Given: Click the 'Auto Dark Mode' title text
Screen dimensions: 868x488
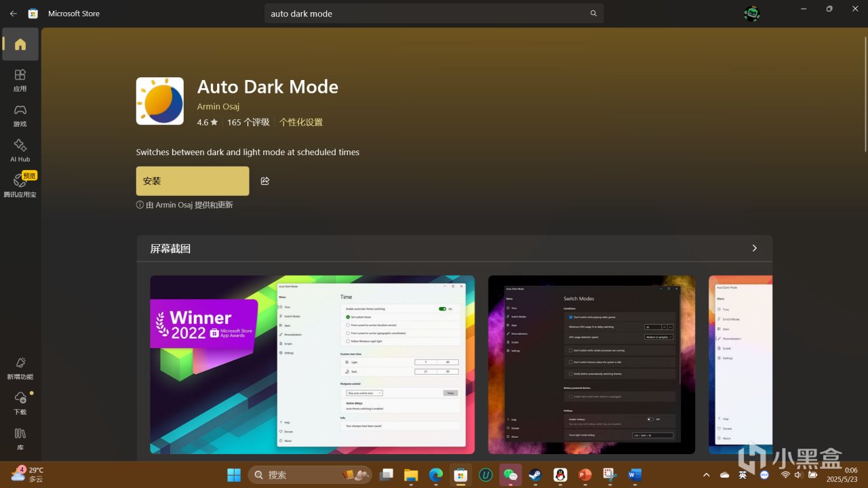Looking at the screenshot, I should tap(268, 87).
